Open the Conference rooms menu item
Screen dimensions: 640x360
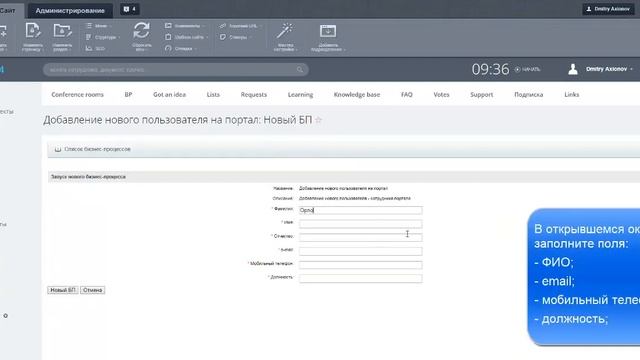point(77,94)
